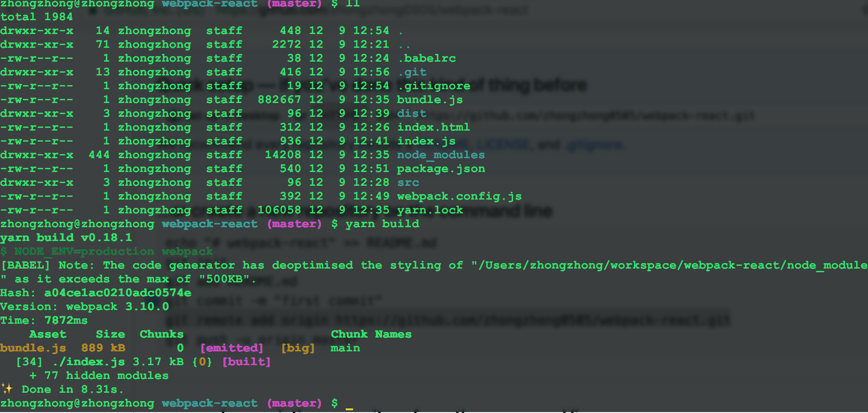
Task: Click the node_modules directory name
Action: click(441, 155)
